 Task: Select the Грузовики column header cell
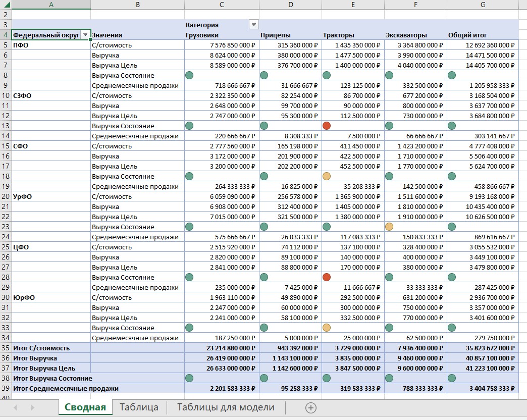pyautogui.click(x=222, y=35)
